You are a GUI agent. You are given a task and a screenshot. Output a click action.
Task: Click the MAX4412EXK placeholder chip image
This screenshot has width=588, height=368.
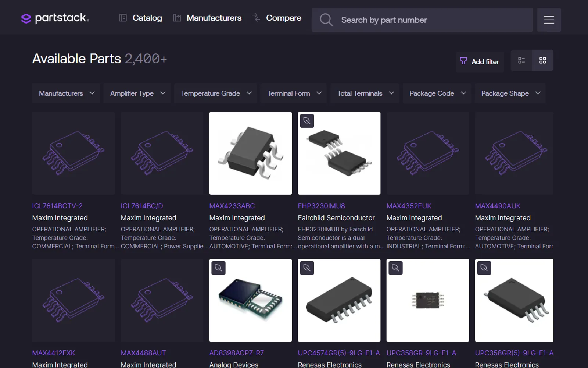[73, 300]
